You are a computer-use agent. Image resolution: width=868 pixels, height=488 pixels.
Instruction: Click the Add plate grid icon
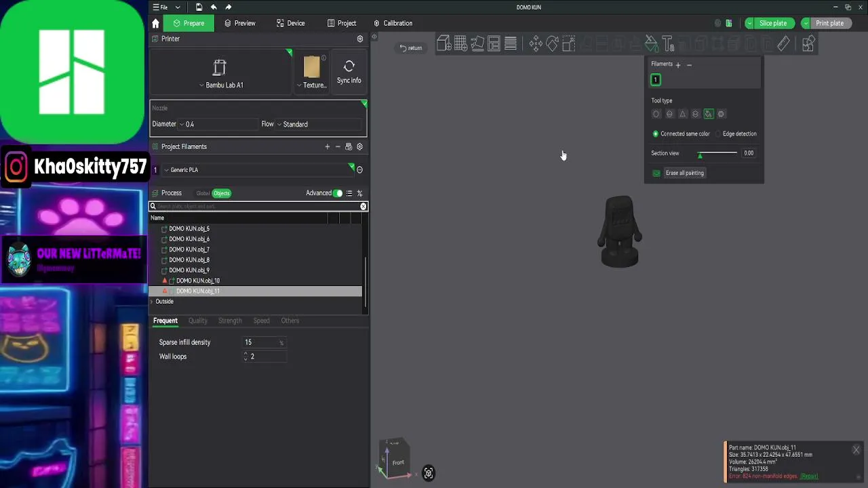pos(460,44)
